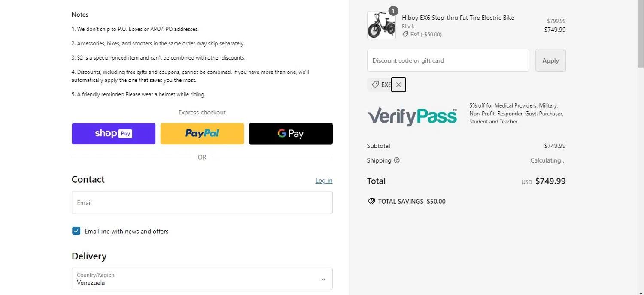
Task: Remove the EX6 discount code
Action: (398, 85)
